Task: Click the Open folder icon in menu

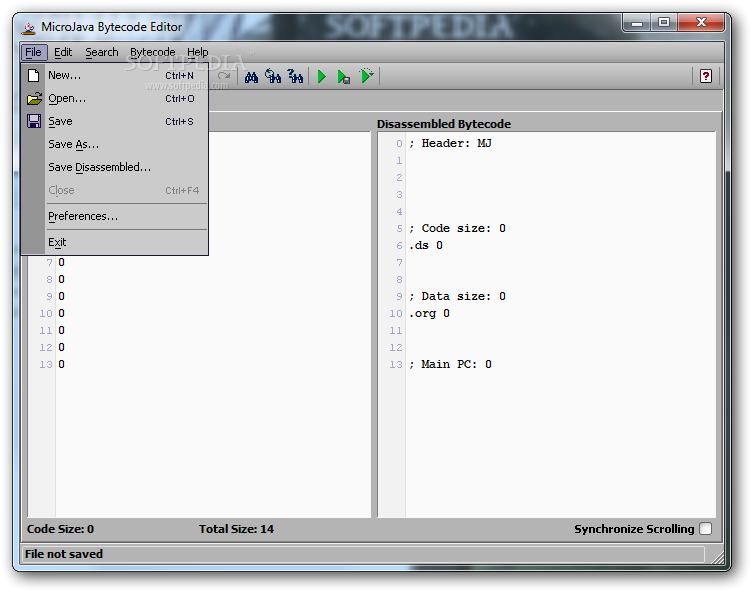Action: pyautogui.click(x=34, y=98)
